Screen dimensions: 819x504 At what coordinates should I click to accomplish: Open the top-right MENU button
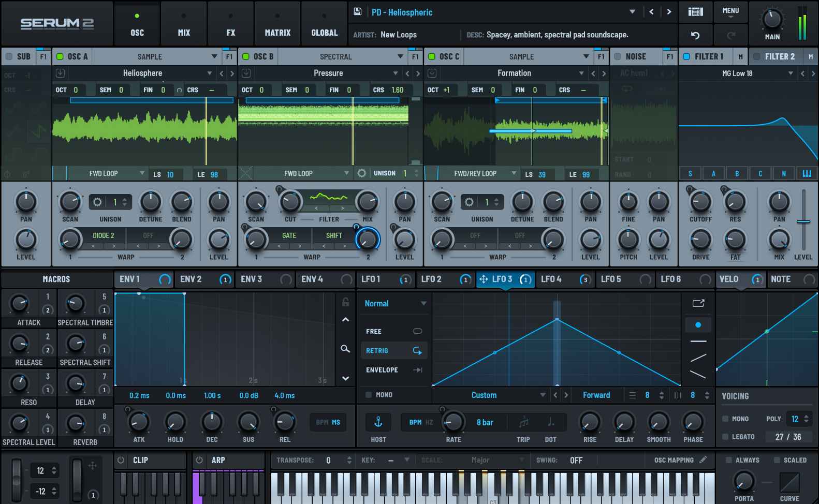[730, 11]
